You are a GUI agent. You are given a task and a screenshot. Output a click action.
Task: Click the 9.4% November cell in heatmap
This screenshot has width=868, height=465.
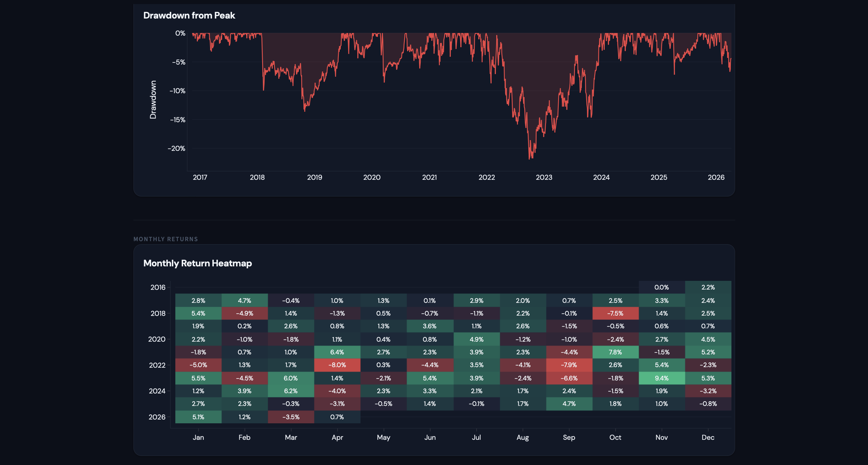pos(661,378)
